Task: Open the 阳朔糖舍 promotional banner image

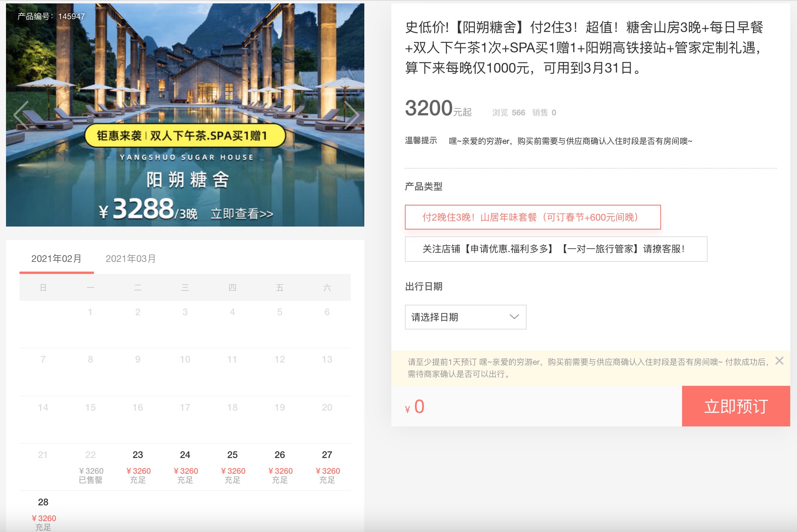Action: (185, 115)
